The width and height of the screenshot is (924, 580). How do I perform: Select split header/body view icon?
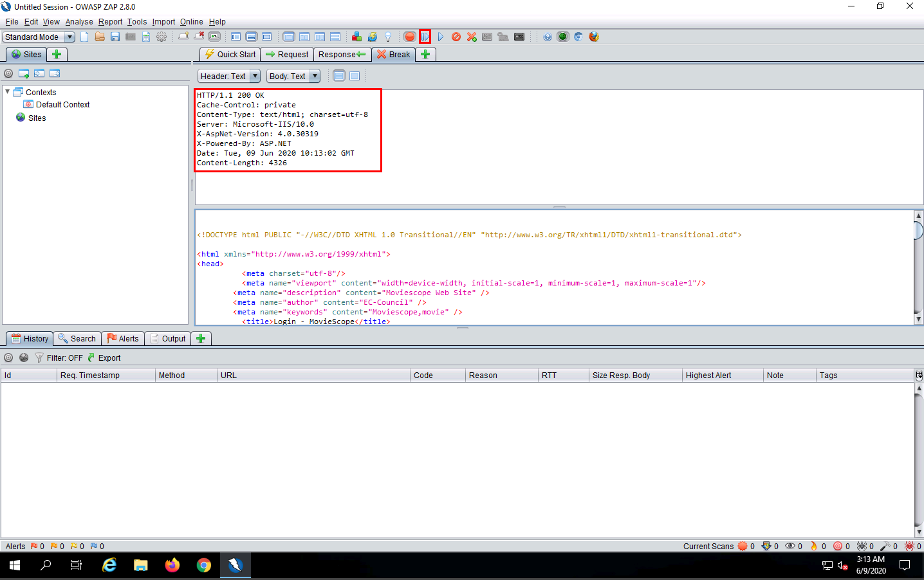coord(339,76)
